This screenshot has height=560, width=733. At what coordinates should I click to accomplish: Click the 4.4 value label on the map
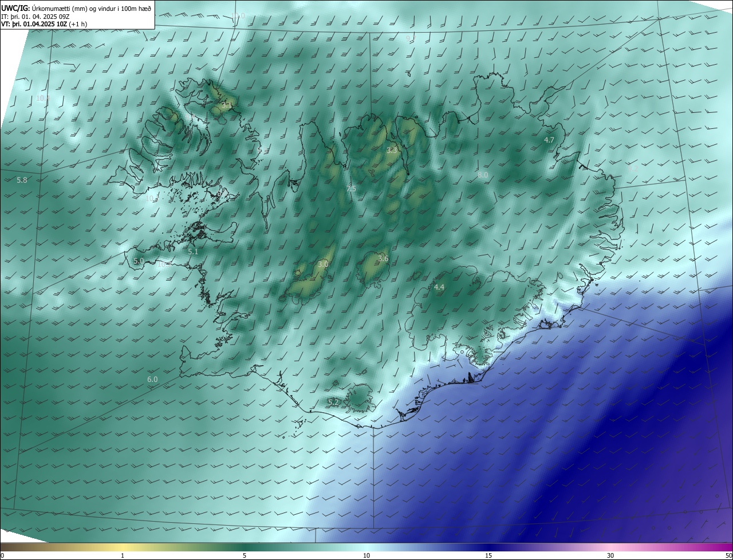pyautogui.click(x=439, y=287)
